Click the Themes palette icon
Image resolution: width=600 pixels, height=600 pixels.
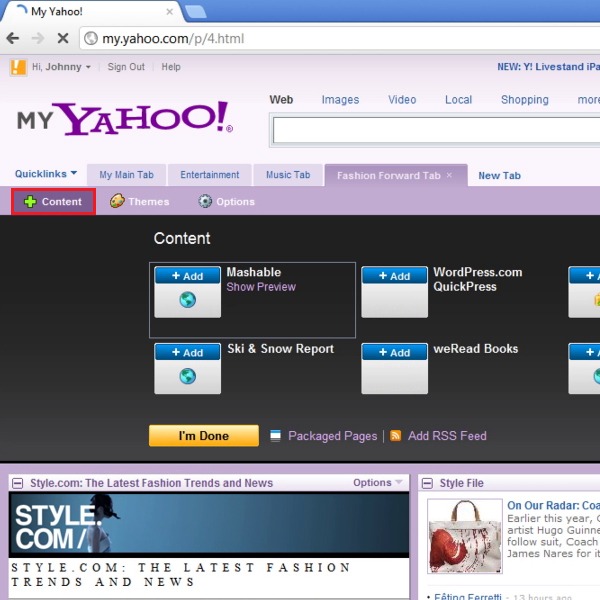click(x=117, y=201)
